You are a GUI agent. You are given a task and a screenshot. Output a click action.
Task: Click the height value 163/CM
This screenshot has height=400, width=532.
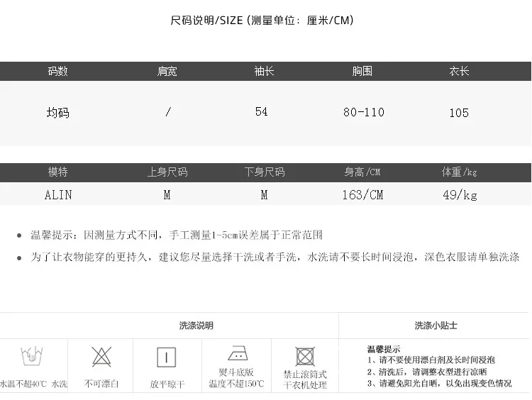pos(362,195)
